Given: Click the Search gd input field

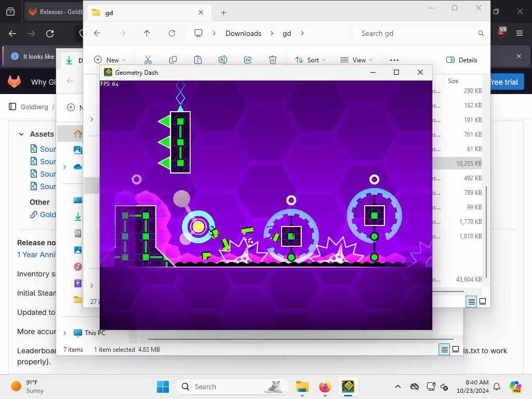Looking at the screenshot, I should point(417,33).
